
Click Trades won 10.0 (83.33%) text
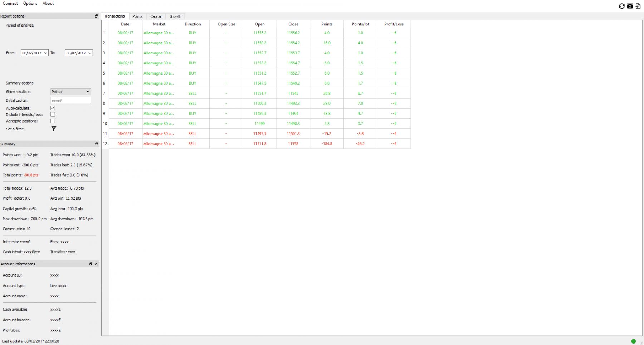73,155
